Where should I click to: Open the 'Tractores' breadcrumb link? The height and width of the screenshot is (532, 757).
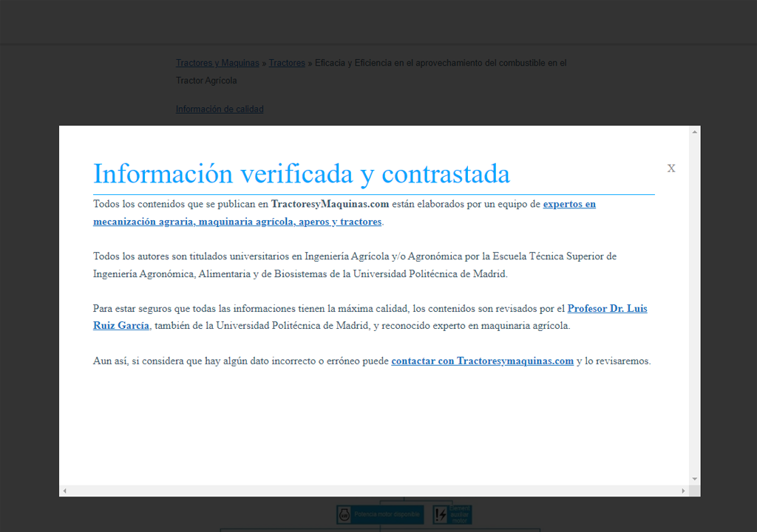point(287,63)
